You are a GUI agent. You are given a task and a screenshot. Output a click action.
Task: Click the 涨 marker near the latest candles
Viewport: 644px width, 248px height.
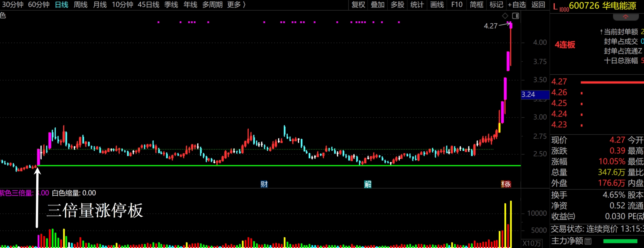(x=506, y=184)
